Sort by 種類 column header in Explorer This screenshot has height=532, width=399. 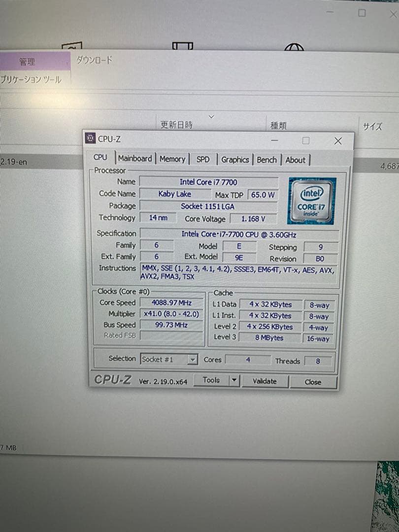[278, 126]
